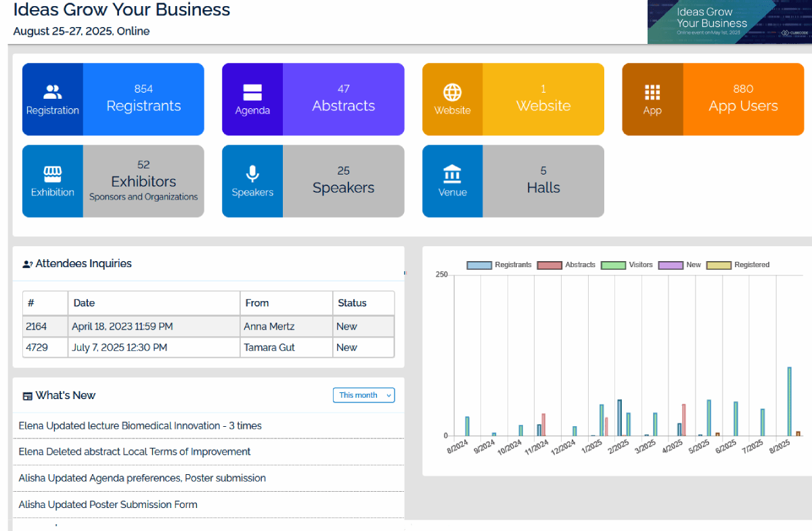Click the Exhibition storefront icon
Screen dimensions: 812x531
coord(52,175)
